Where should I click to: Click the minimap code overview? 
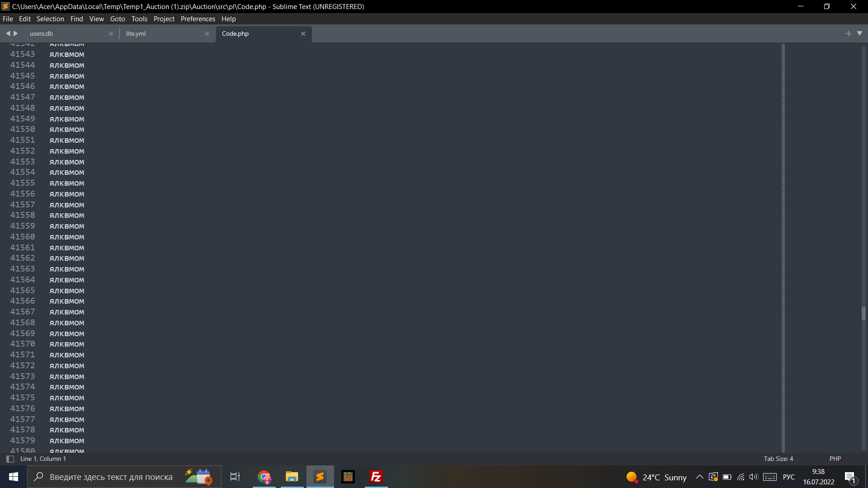(x=783, y=248)
